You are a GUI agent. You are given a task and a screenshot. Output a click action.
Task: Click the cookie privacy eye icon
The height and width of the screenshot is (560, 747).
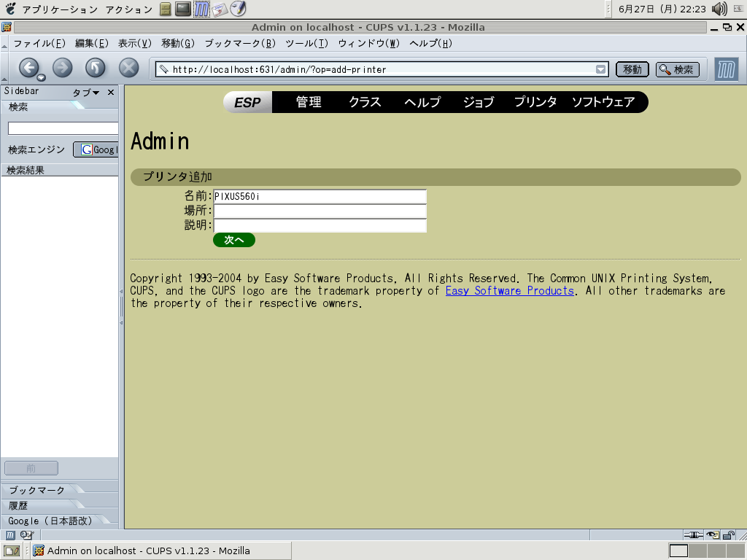(713, 535)
